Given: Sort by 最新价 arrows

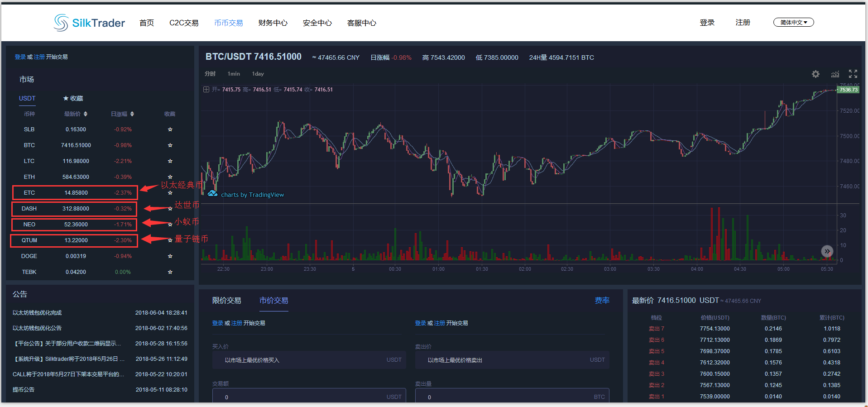Looking at the screenshot, I should 85,114.
